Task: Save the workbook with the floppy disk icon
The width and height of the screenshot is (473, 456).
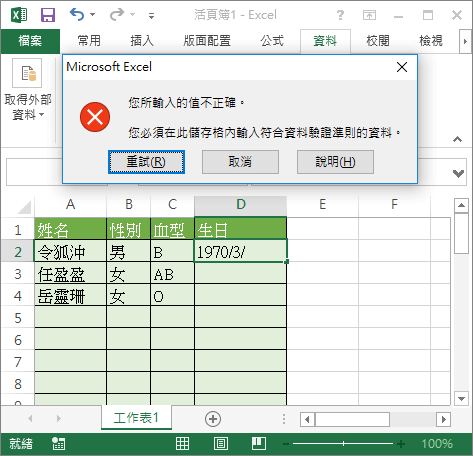Action: coord(48,15)
